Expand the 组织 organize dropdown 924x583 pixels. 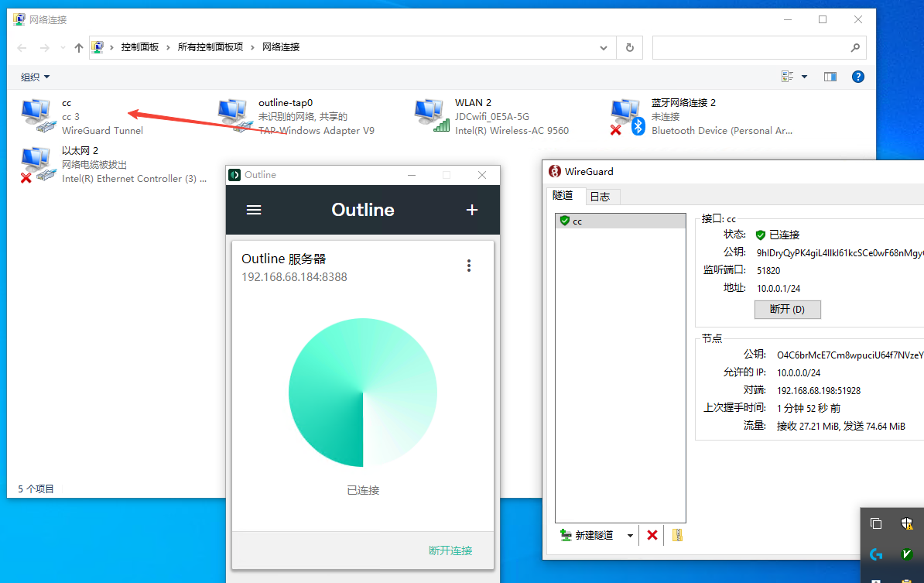pos(36,77)
